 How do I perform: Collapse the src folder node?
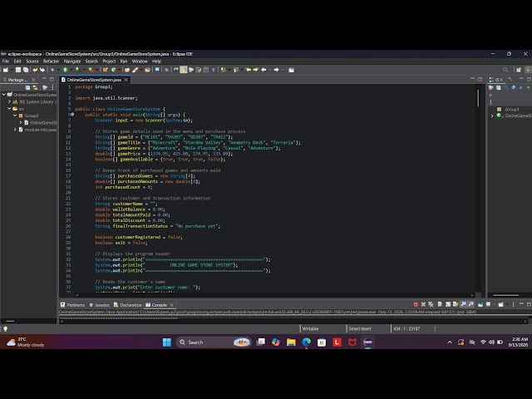9,109
